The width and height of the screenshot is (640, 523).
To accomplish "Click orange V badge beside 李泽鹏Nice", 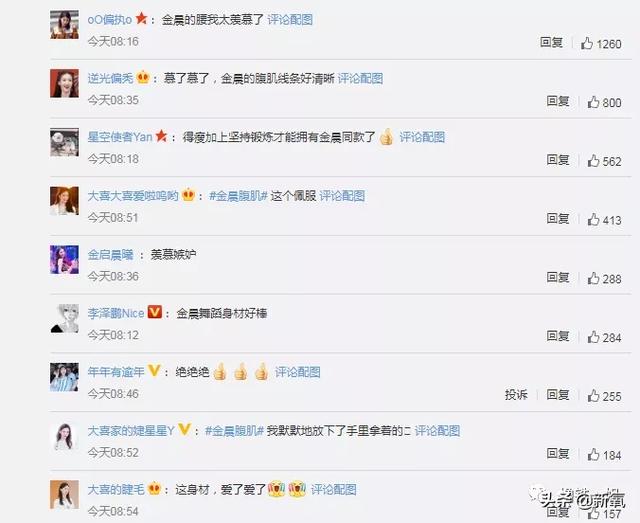I will [154, 312].
